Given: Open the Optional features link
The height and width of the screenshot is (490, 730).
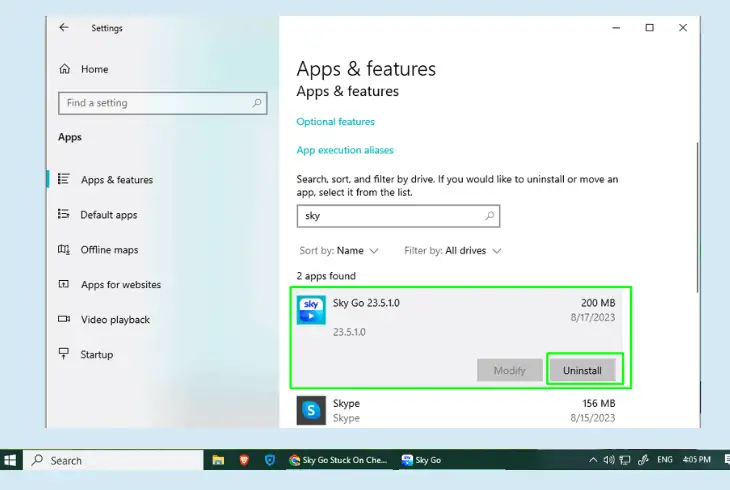Looking at the screenshot, I should pos(335,122).
